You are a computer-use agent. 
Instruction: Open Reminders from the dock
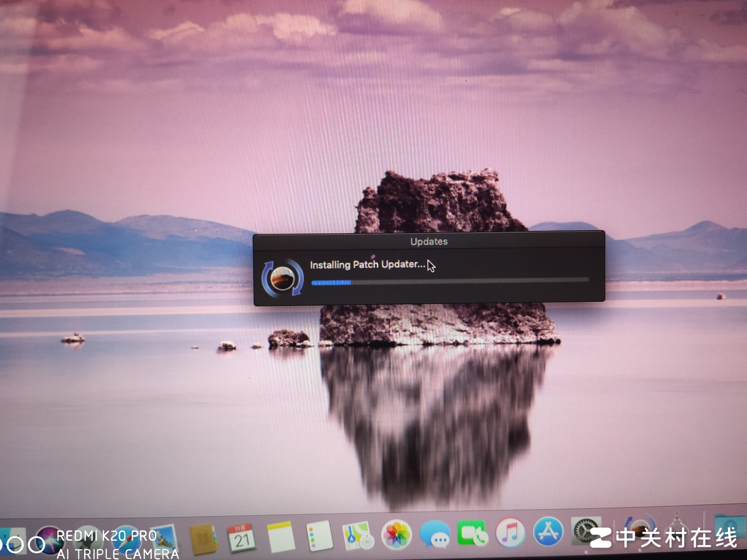[319, 536]
